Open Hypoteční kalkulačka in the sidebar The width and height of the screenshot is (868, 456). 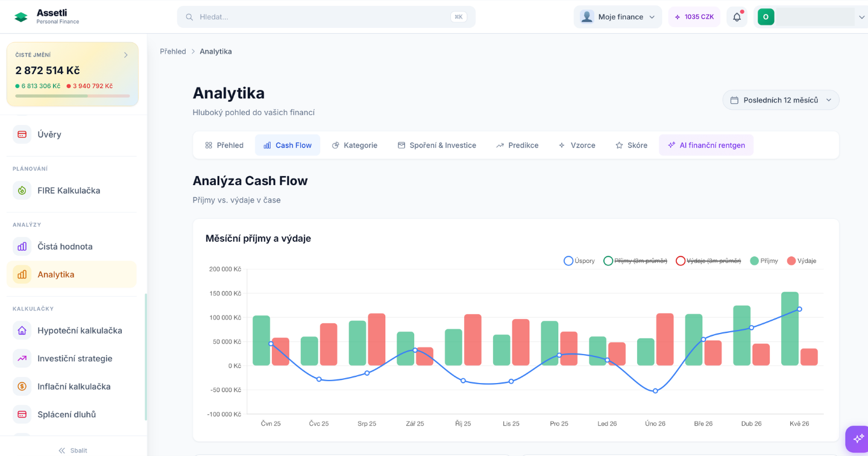tap(72, 331)
